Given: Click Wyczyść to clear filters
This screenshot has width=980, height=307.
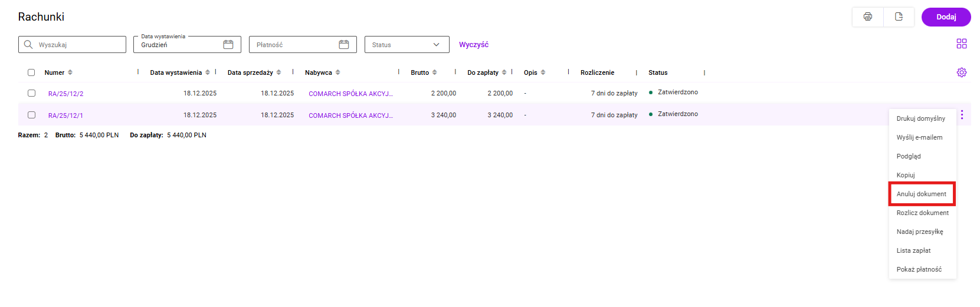Looking at the screenshot, I should pos(473,45).
